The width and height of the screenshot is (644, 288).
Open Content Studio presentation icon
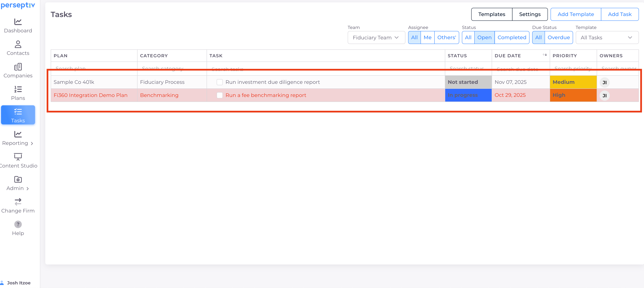click(x=18, y=157)
